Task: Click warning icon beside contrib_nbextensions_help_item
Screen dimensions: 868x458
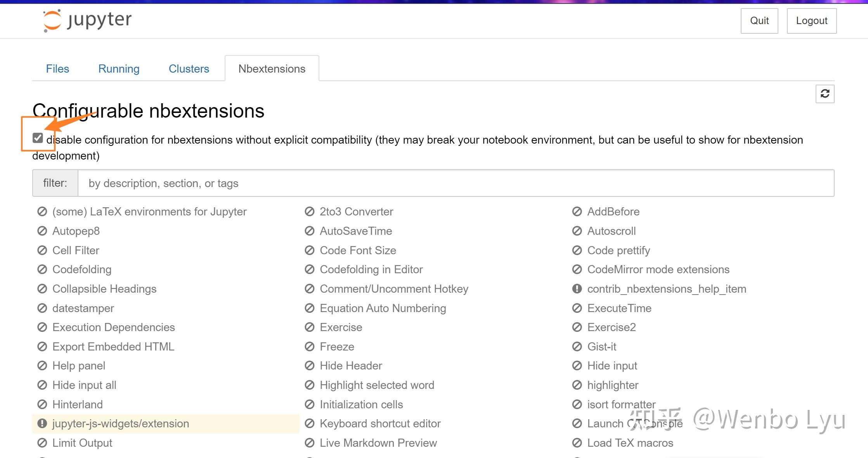Action: tap(577, 289)
